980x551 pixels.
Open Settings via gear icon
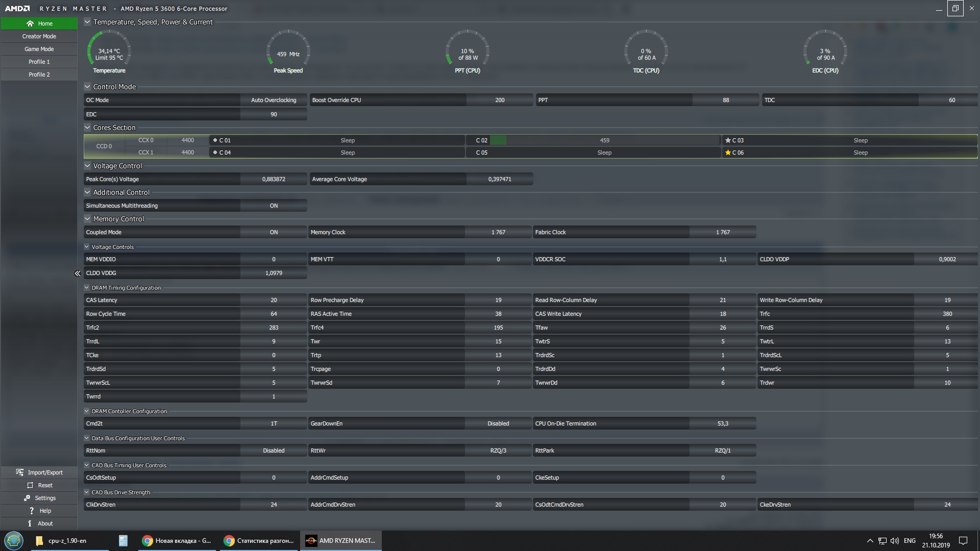[x=27, y=498]
